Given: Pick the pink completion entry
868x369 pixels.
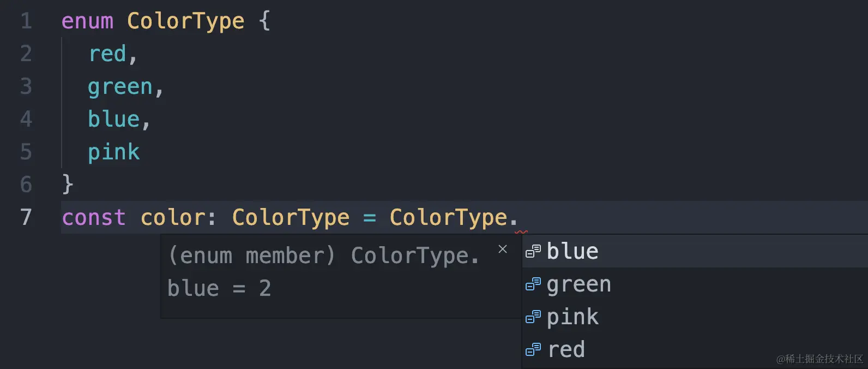Looking at the screenshot, I should tap(572, 317).
